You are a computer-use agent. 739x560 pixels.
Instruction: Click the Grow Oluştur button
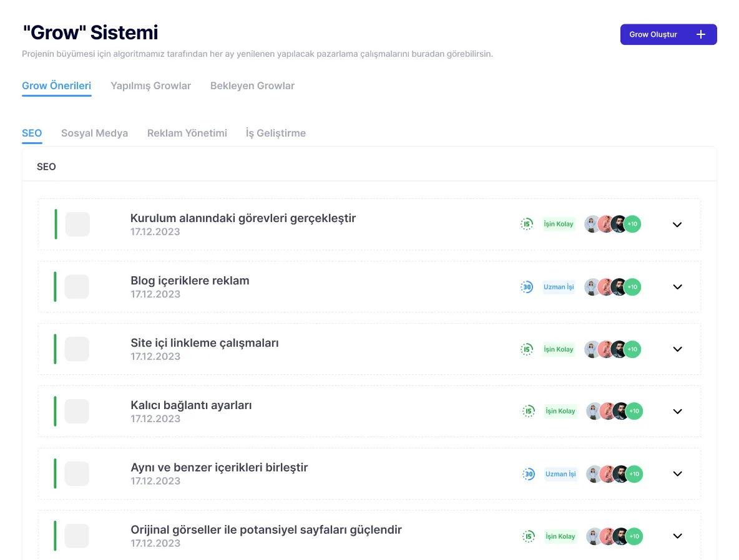tap(668, 34)
